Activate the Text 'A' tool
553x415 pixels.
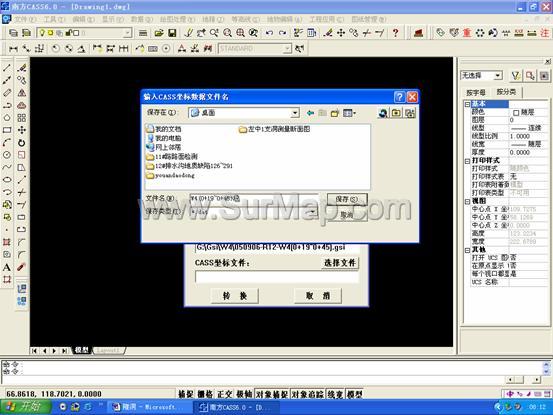pyautogui.click(x=7, y=267)
